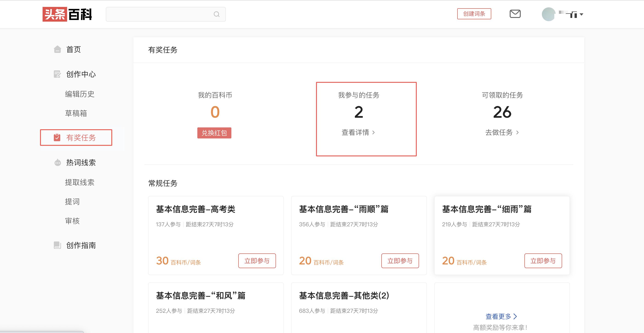The image size is (644, 333).
Task: Click 立即参与 on 基本信息完善-高考类
Action: coord(257,261)
